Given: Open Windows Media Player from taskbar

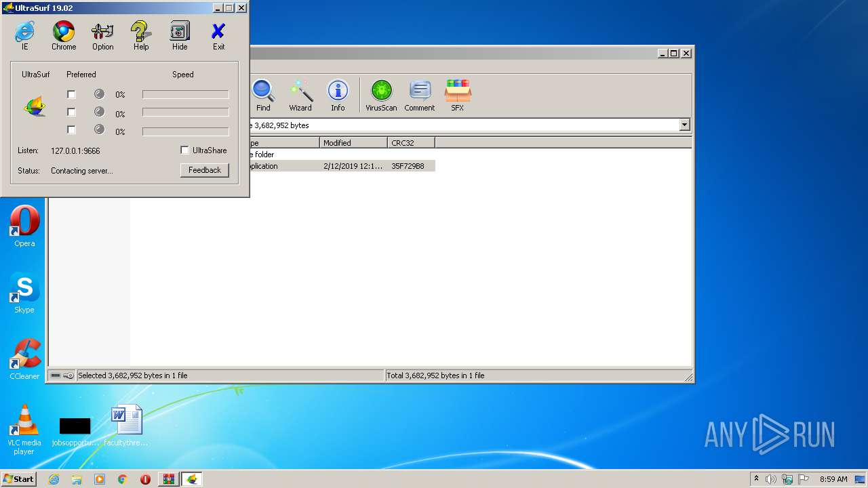Looking at the screenshot, I should click(100, 479).
